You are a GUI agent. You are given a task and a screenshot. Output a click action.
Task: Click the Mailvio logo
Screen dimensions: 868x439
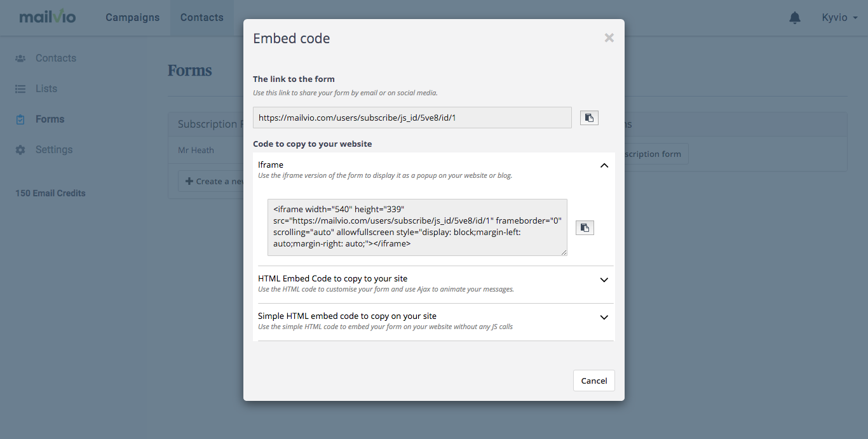(x=48, y=17)
